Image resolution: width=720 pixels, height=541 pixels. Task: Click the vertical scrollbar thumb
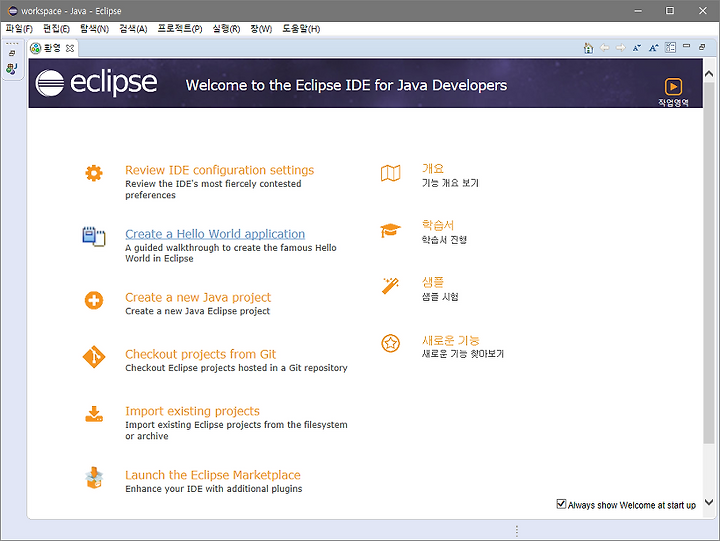pos(709,263)
